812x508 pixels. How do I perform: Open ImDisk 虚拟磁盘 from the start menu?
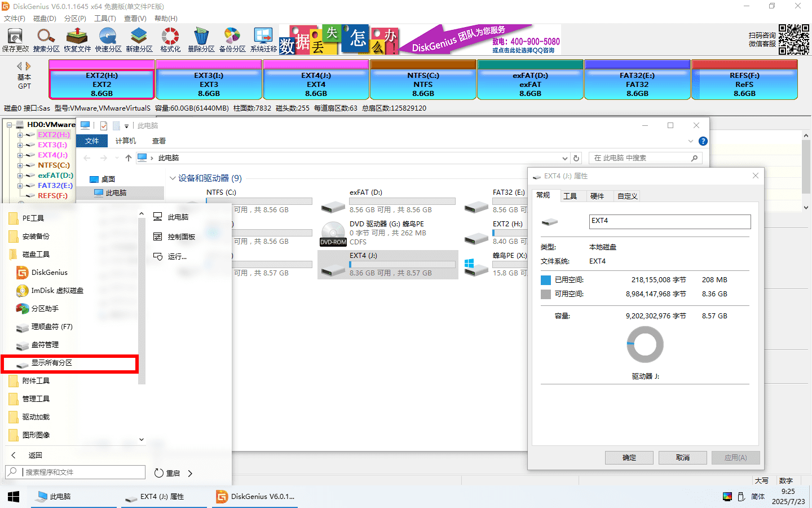(50, 291)
